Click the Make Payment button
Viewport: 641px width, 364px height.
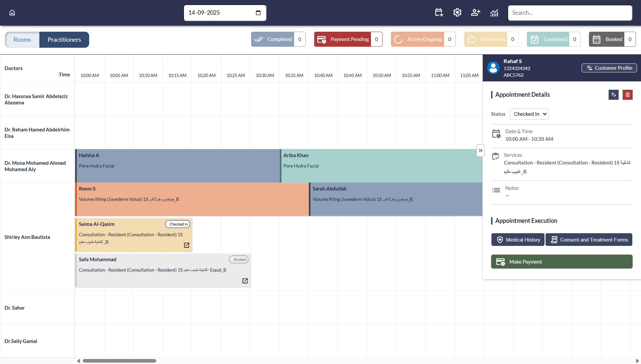[x=562, y=262]
